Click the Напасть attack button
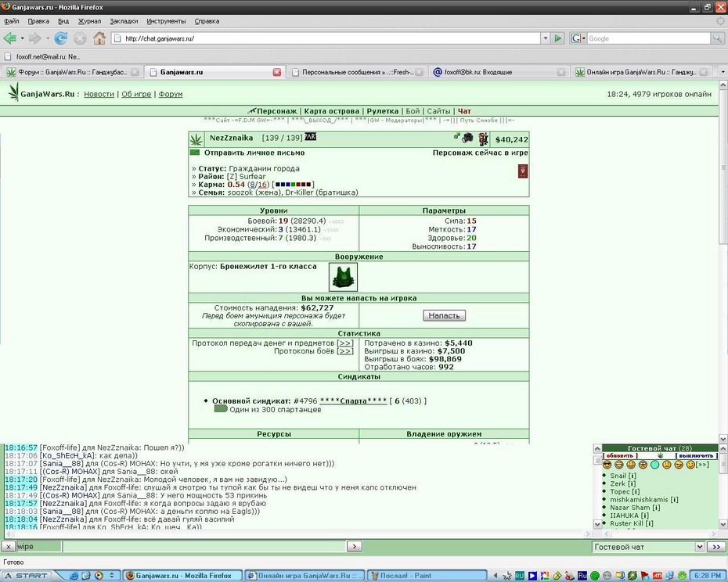The image size is (728, 582). (444, 315)
